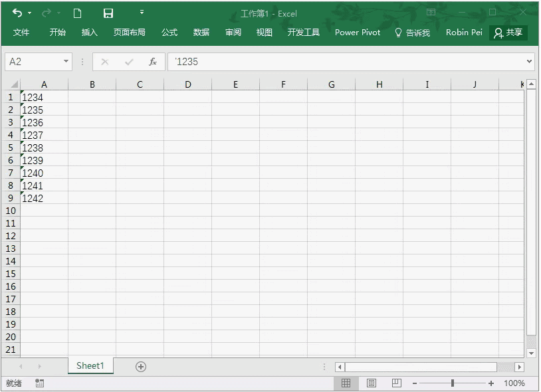Viewport: 541px width, 392px height.
Task: Expand the formula bar
Action: (x=529, y=62)
